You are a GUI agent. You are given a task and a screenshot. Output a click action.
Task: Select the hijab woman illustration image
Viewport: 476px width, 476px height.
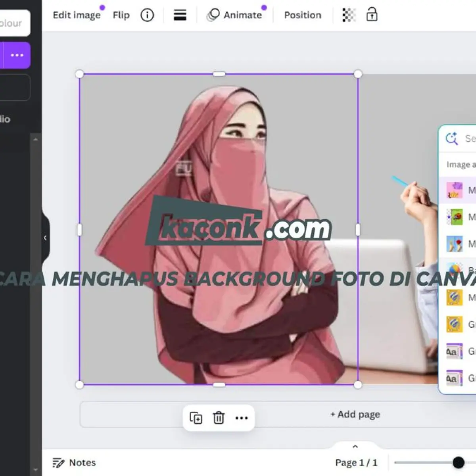click(219, 229)
